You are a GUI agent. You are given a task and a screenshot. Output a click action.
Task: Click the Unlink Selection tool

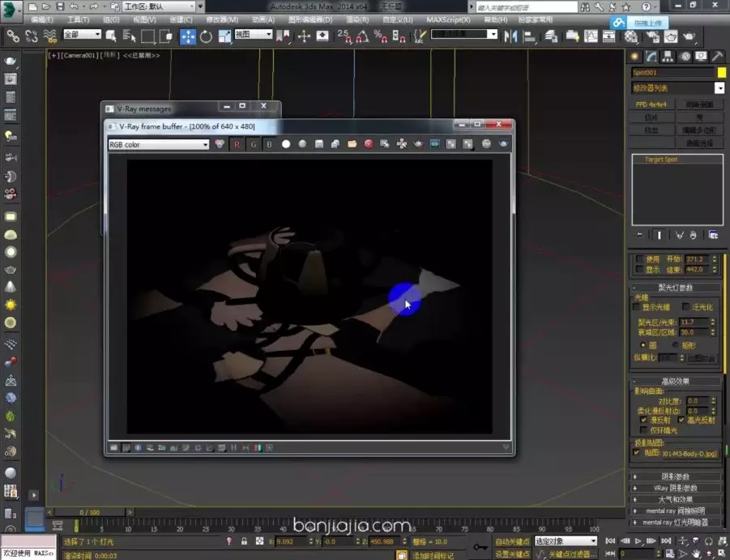(x=31, y=36)
